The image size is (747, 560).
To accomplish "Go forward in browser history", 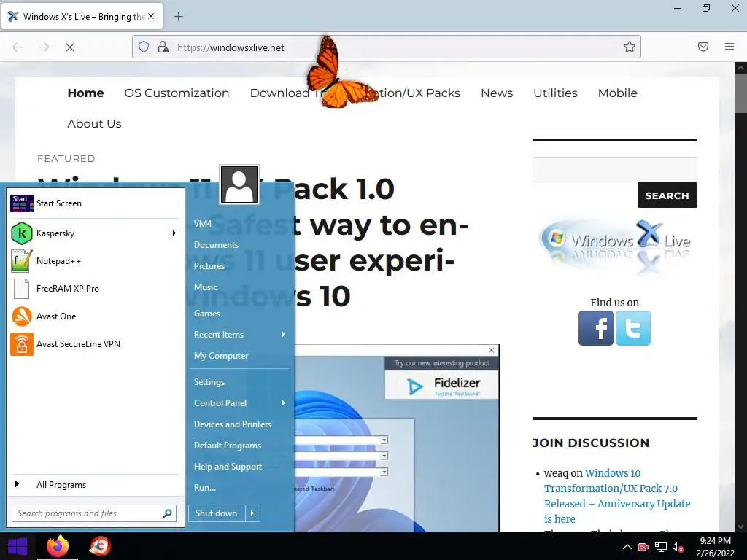I will coord(44,47).
